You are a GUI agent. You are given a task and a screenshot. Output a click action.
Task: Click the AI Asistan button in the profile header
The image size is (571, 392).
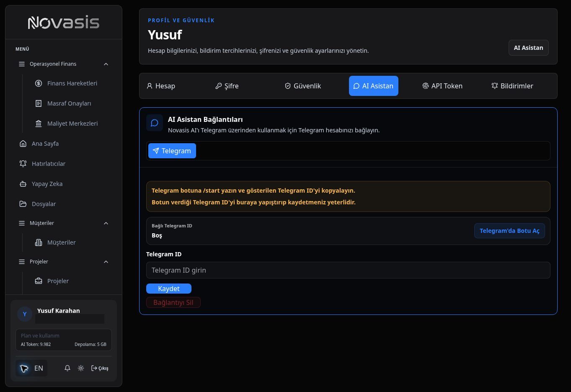[529, 48]
